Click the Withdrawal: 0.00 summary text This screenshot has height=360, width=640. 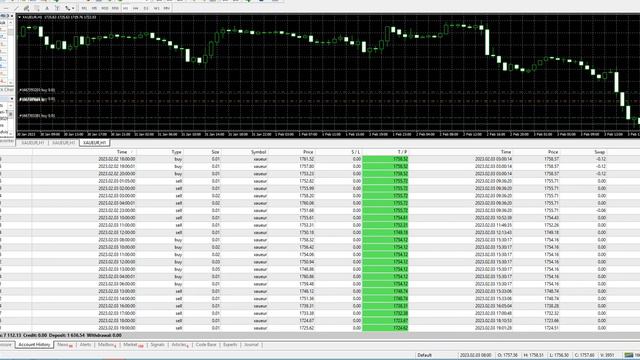[104, 336]
